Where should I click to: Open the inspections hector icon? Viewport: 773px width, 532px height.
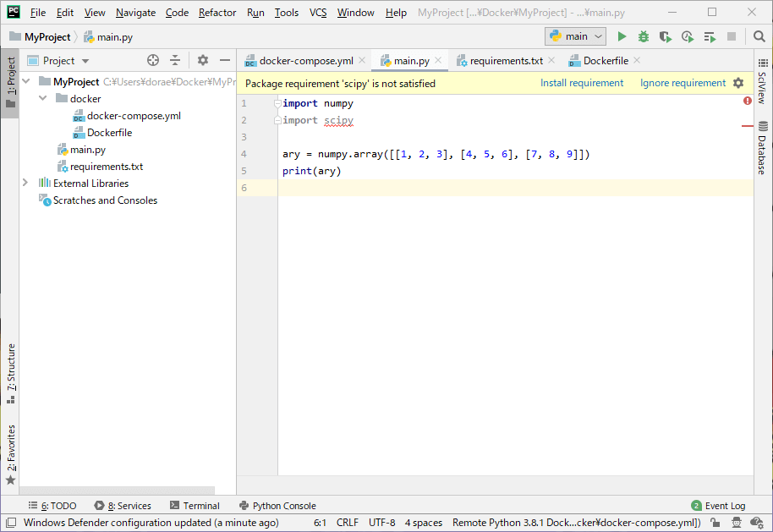(736, 522)
